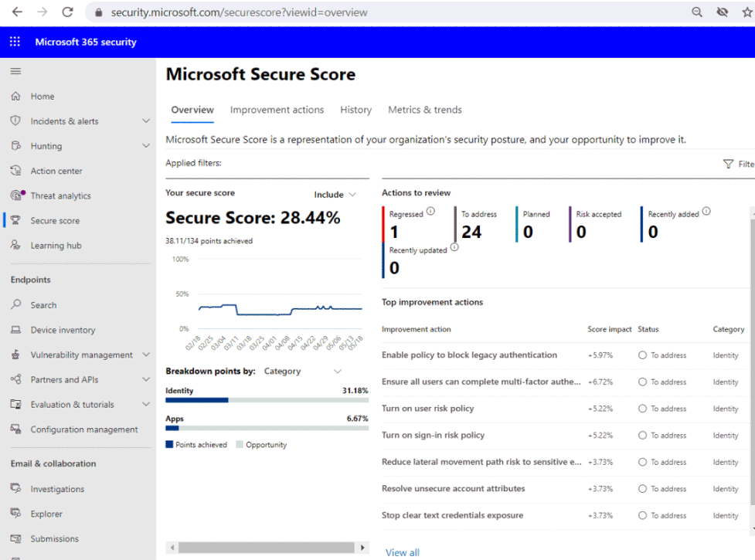Click the info icon next to Recently added
This screenshot has width=755, height=560.
pyautogui.click(x=706, y=211)
